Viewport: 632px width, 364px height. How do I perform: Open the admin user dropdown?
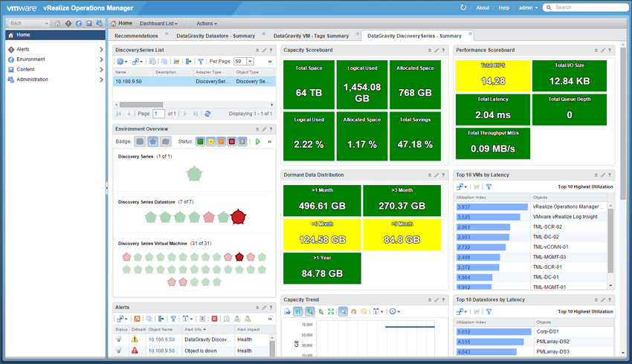pyautogui.click(x=529, y=7)
